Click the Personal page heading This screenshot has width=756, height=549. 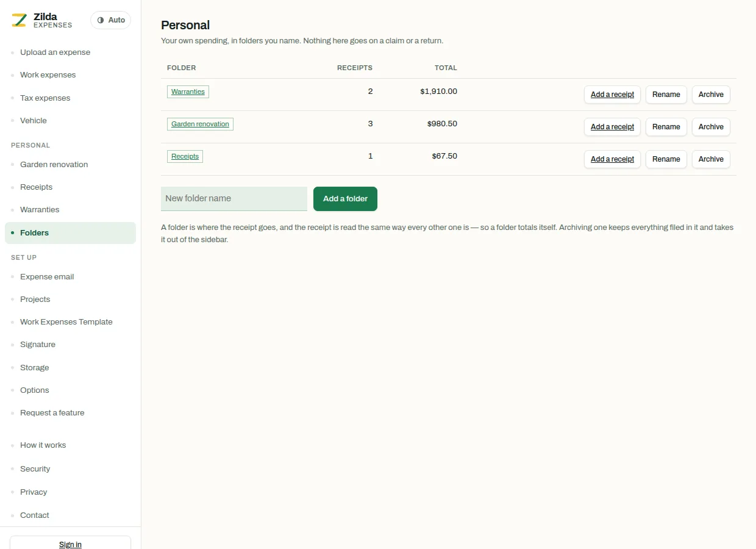pyautogui.click(x=185, y=25)
